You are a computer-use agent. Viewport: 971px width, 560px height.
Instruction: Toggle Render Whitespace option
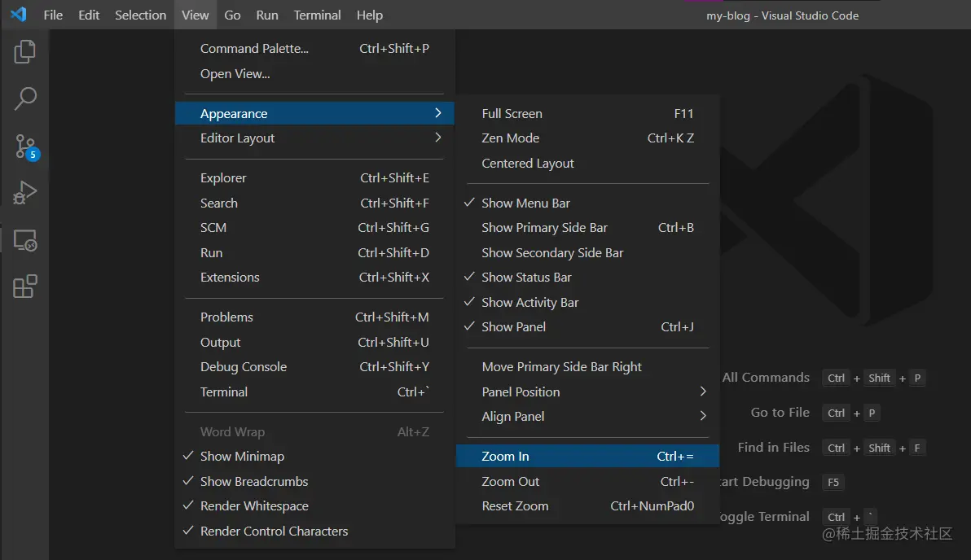pyautogui.click(x=314, y=506)
